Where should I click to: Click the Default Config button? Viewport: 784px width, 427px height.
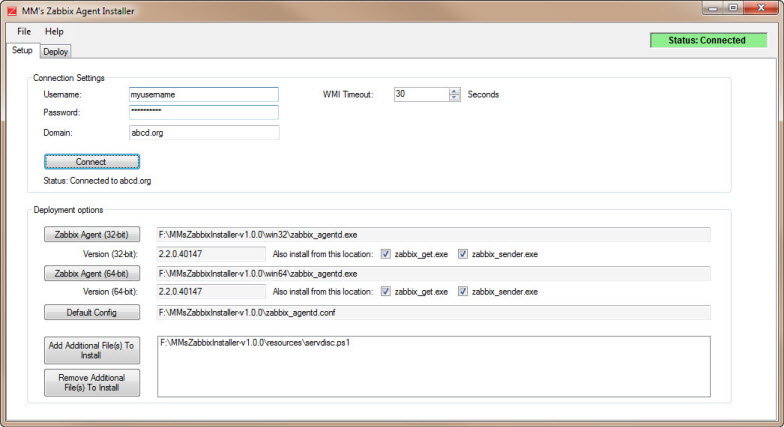pos(92,312)
